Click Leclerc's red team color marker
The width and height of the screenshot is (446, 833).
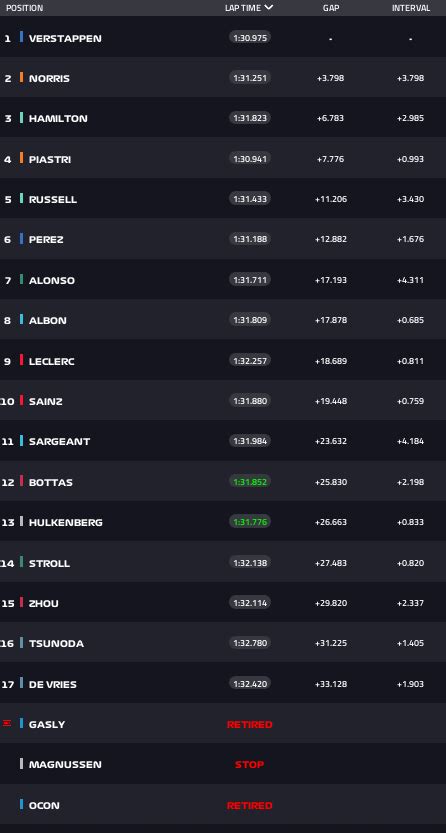pos(22,360)
